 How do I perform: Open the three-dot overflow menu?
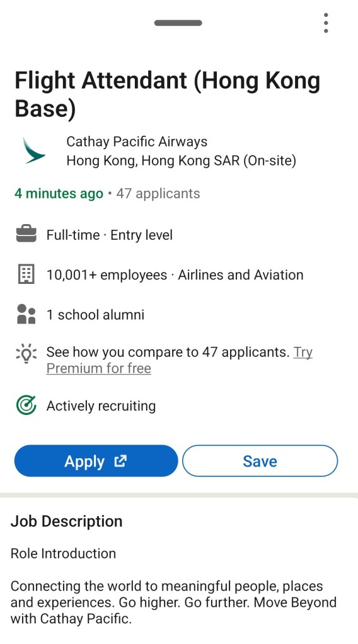click(325, 23)
